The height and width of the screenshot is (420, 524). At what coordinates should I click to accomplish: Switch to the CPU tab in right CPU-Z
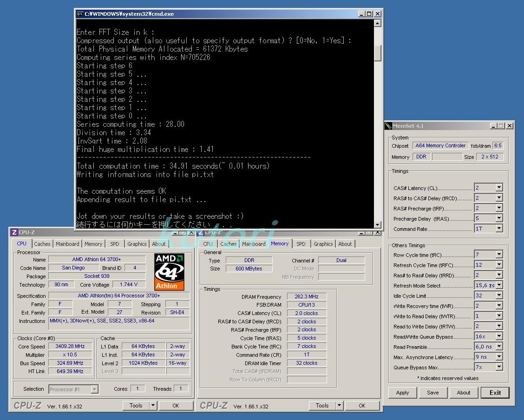(208, 244)
